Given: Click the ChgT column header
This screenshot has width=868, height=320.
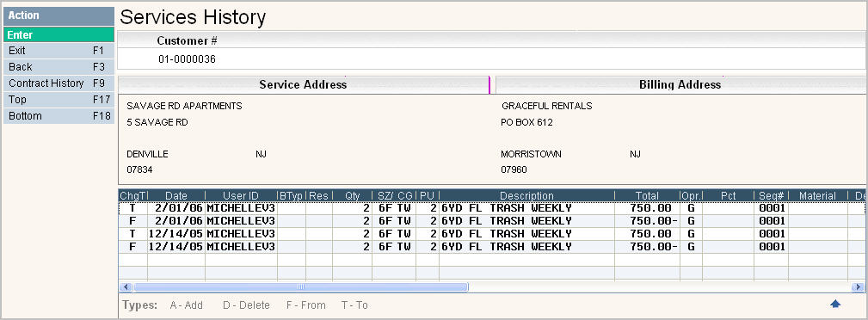Looking at the screenshot, I should pos(132,196).
